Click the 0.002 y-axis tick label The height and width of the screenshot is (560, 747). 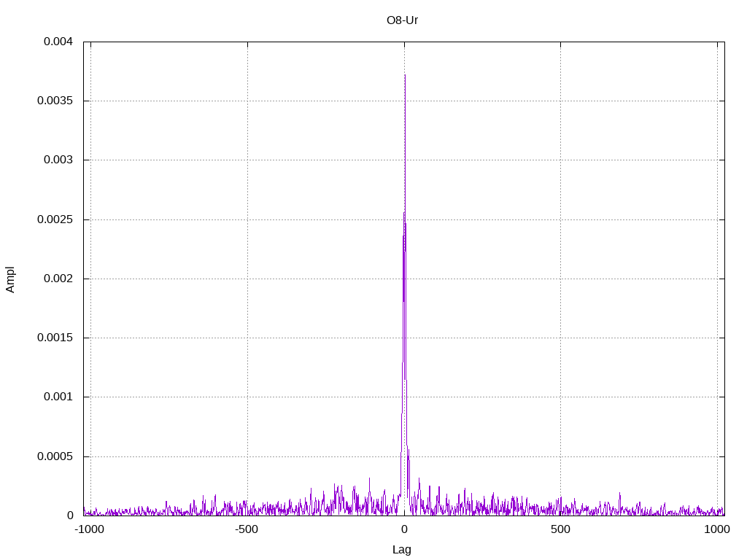click(58, 279)
